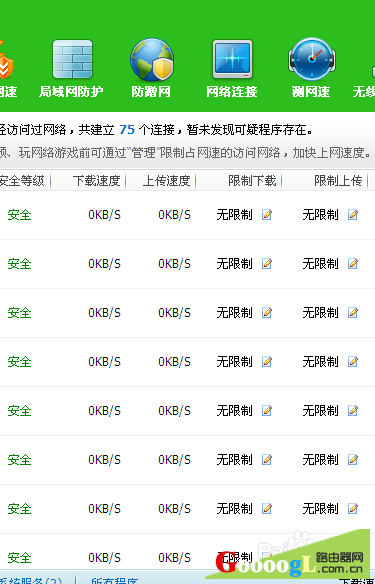Edit upload limit in first row
375x584 pixels.
[x=353, y=215]
